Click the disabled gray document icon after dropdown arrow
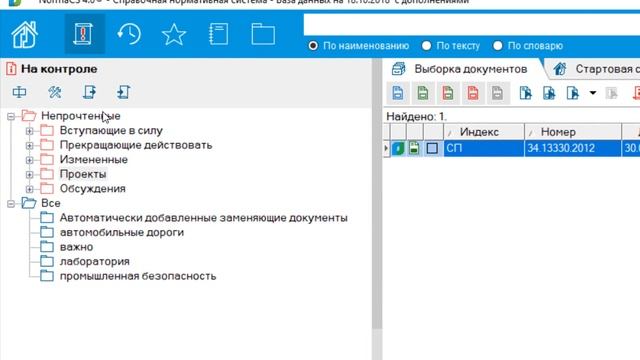Viewport: 640px width, 360px height. 611,93
